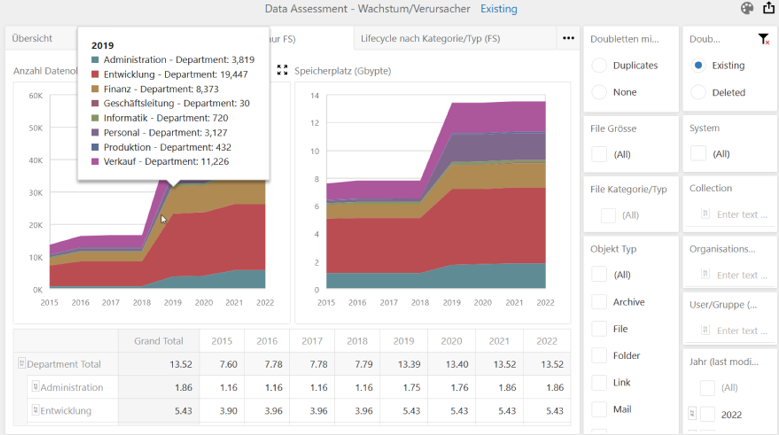Click the Collection field search icon
This screenshot has height=435, width=779.
(x=706, y=214)
